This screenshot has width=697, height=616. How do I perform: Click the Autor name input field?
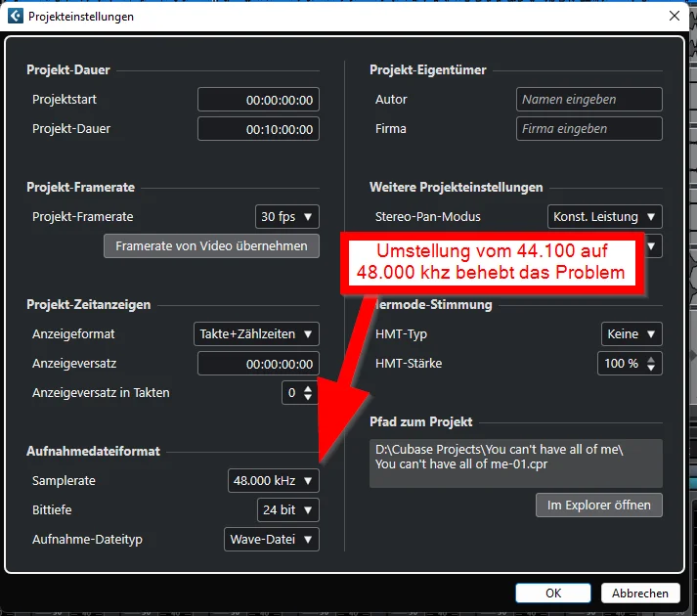tap(589, 100)
